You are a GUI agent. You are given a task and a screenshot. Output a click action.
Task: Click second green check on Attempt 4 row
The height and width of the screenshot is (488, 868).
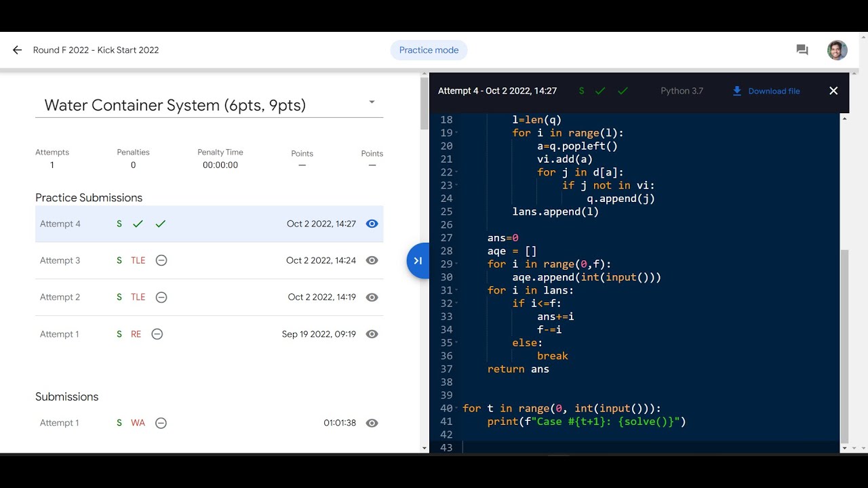161,224
